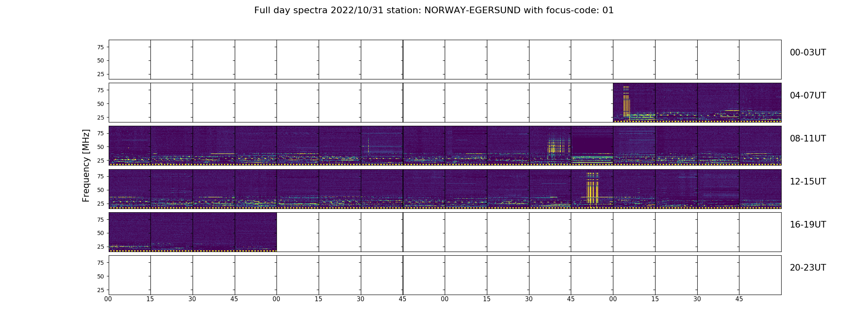Click the 50 tick in the 12-15UT row
Viewport: 868px width, 331px height.
[100, 190]
